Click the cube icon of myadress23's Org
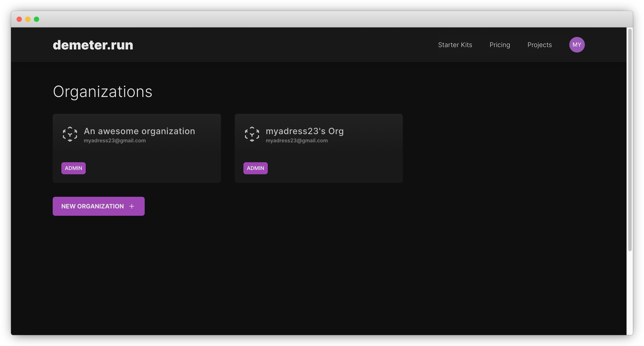Viewport: 644px width, 346px height. [252, 134]
